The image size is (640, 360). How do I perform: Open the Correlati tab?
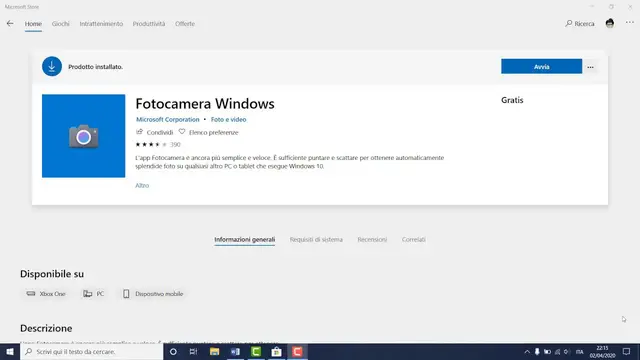tap(413, 240)
